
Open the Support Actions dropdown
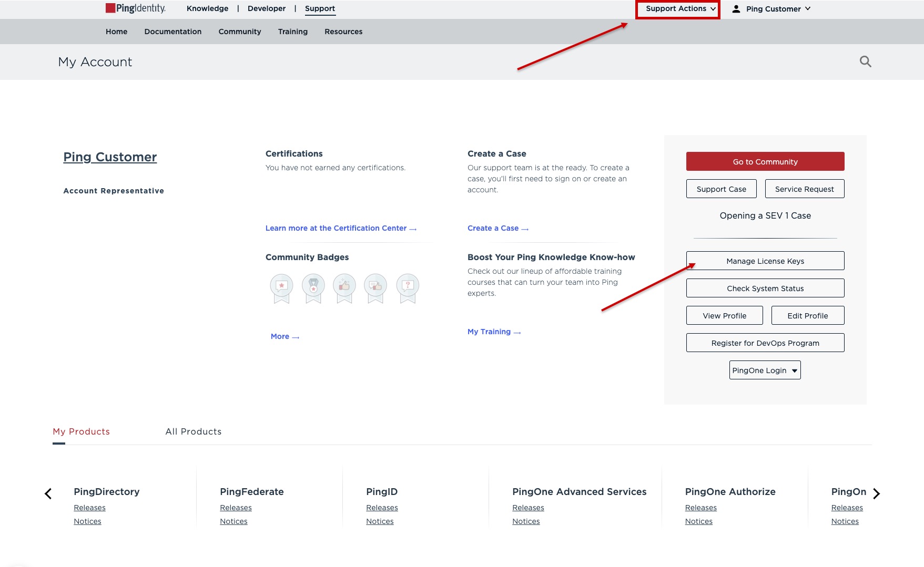click(678, 9)
